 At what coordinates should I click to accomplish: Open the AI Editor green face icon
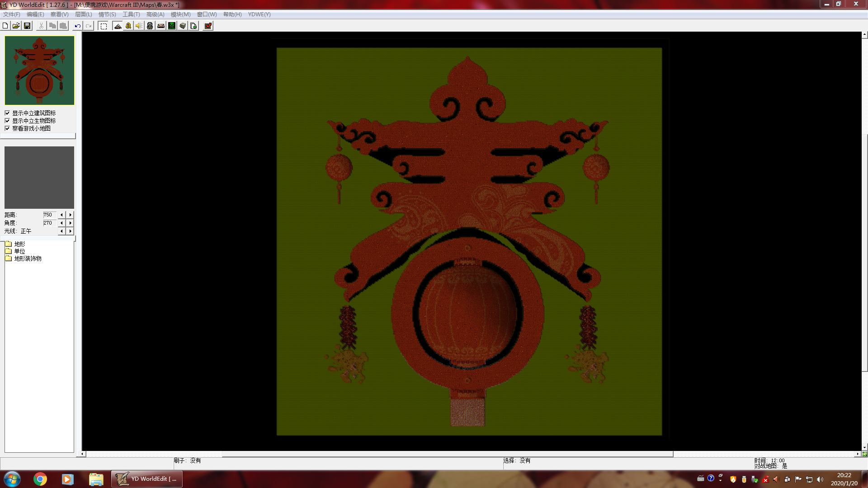click(x=172, y=26)
